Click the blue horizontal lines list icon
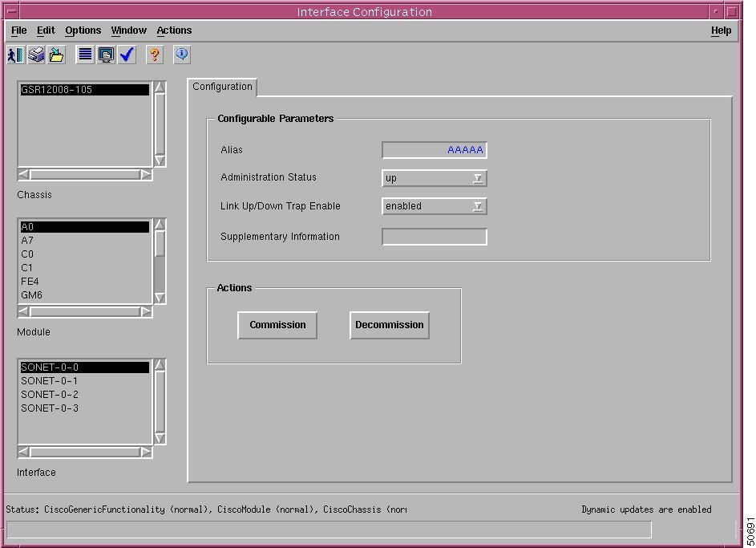Viewport: 756px width, 548px height. click(85, 55)
